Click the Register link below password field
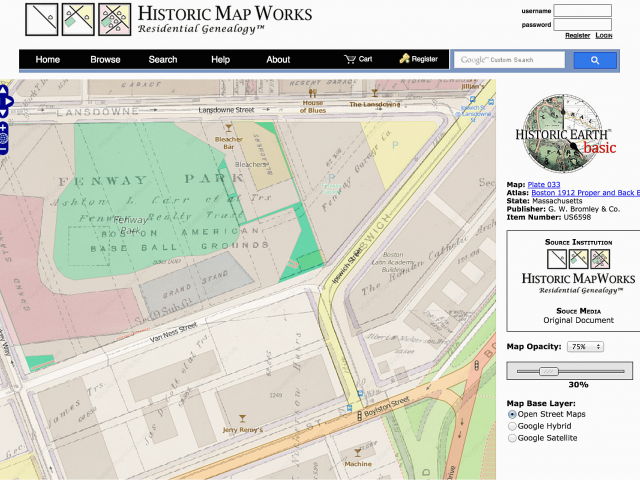The height and width of the screenshot is (480, 640). click(x=578, y=36)
